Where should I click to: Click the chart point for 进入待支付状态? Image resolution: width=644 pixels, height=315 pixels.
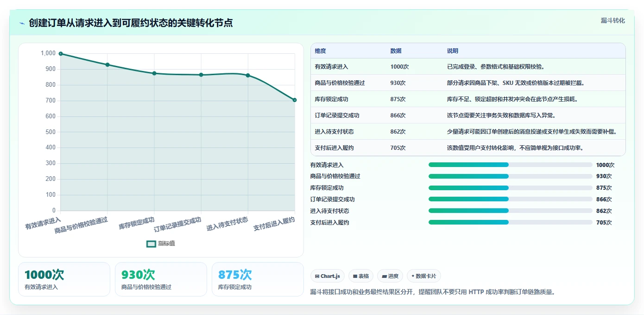248,75
